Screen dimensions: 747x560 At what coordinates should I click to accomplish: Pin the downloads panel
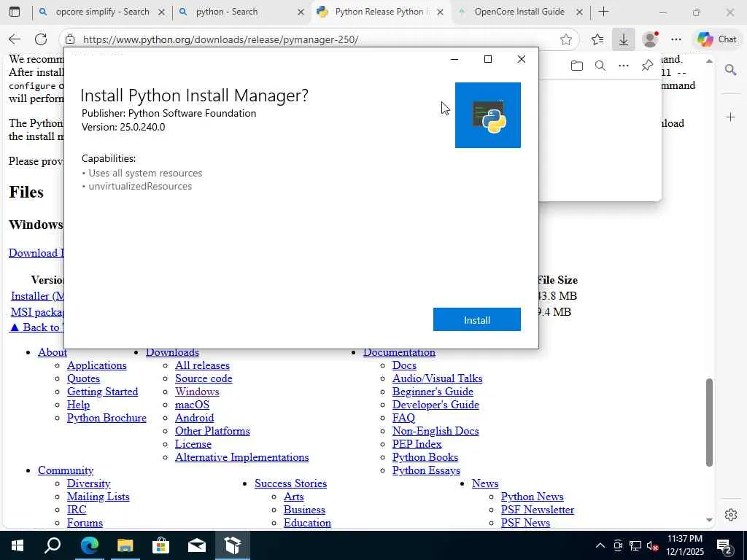(647, 66)
